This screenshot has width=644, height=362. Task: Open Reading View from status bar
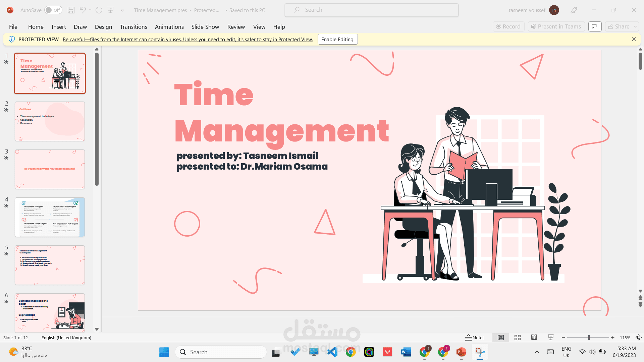(534, 338)
